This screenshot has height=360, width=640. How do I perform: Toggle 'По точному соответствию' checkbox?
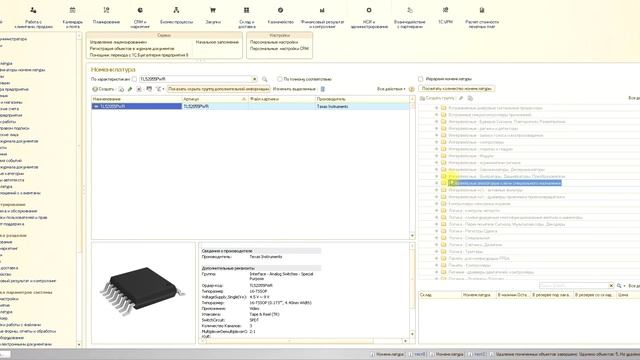pos(280,79)
